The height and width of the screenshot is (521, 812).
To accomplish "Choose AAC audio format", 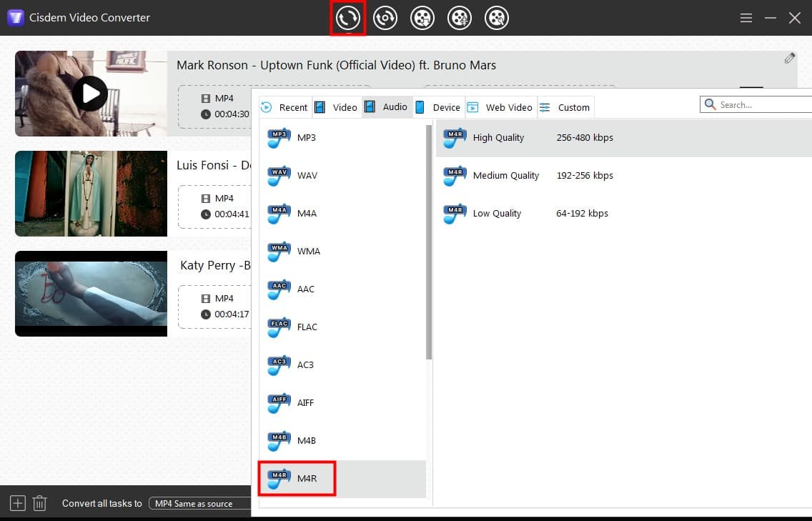I will click(342, 289).
